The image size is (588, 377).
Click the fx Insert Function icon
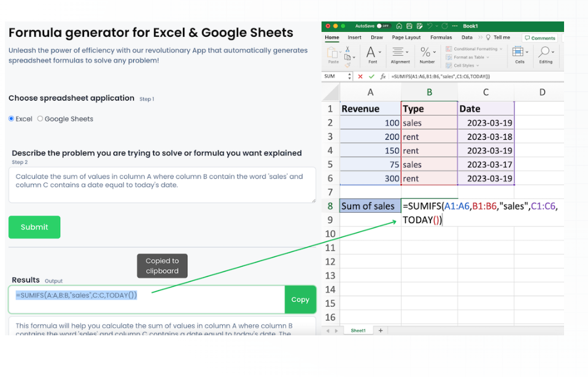coord(383,77)
